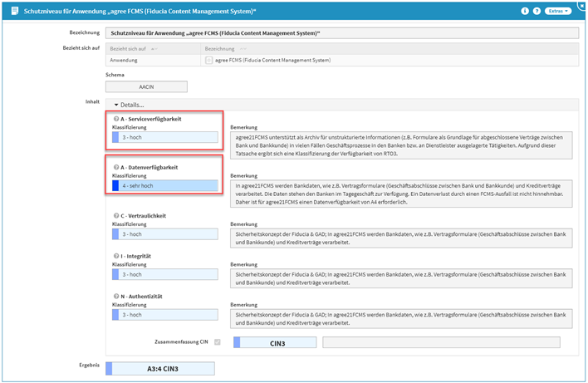Edit Authentizität Bemerkung text field

coord(401,319)
